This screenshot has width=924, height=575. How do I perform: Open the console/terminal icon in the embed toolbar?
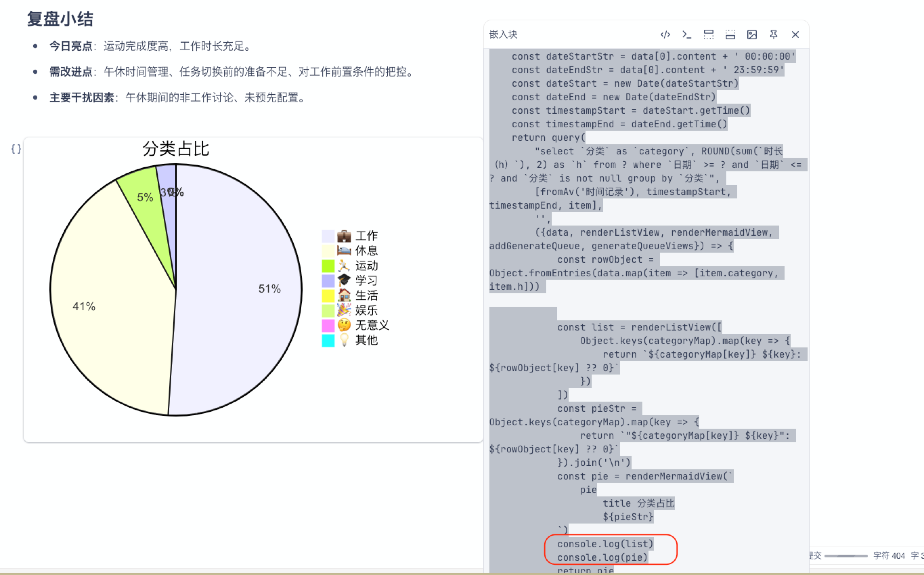(686, 34)
